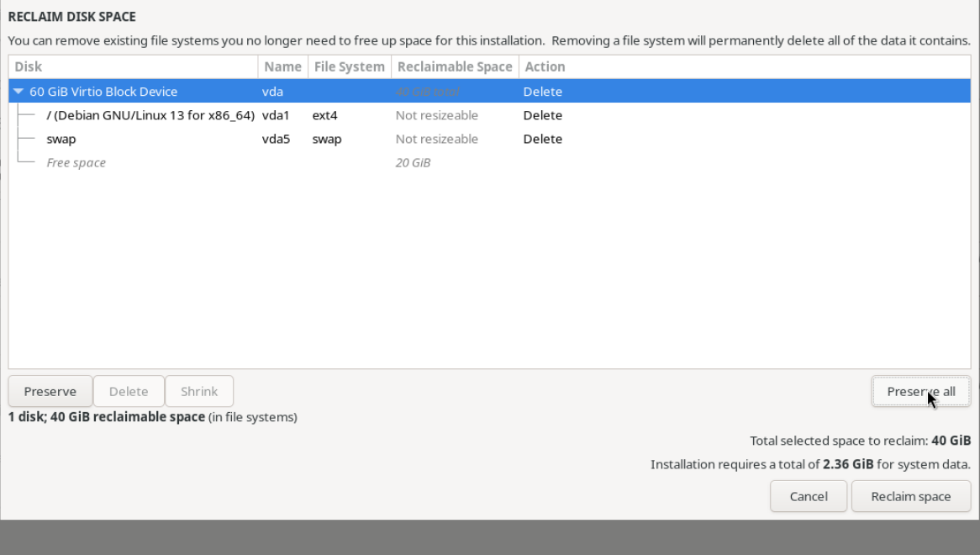Select the Debian GNU/Linux 13 partition row
This screenshot has height=555, width=980.
tap(489, 115)
